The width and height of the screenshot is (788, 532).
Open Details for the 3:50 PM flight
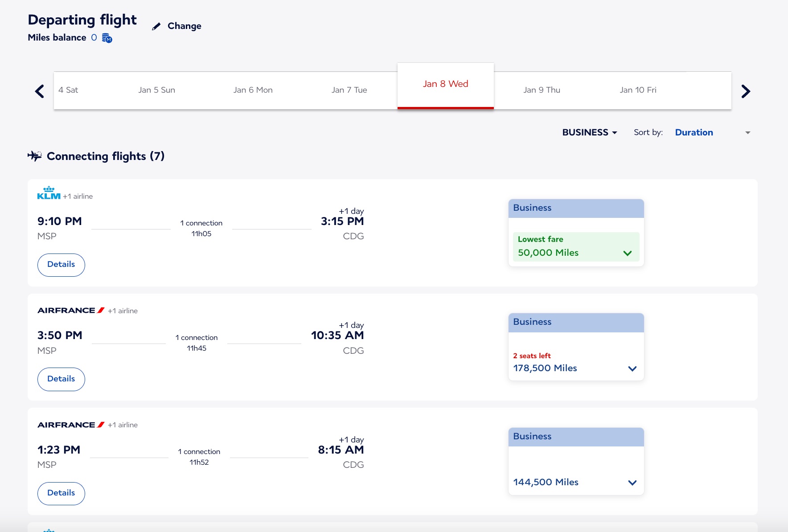pyautogui.click(x=61, y=379)
